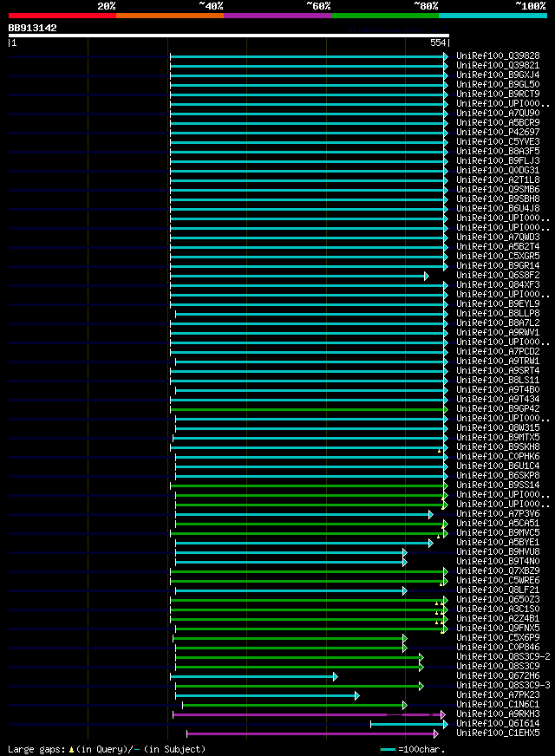Click the white query sequence bar
This screenshot has height=756, width=555.
point(229,36)
